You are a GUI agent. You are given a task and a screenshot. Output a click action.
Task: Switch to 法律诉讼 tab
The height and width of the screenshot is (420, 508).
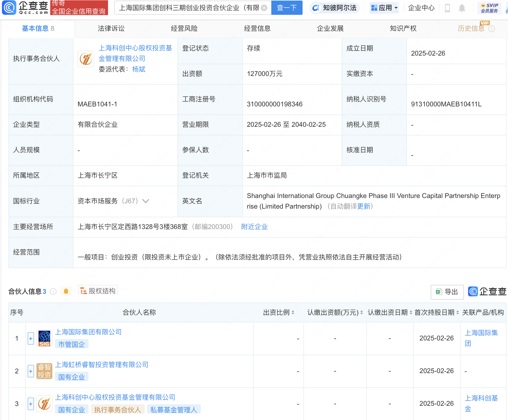click(x=111, y=28)
